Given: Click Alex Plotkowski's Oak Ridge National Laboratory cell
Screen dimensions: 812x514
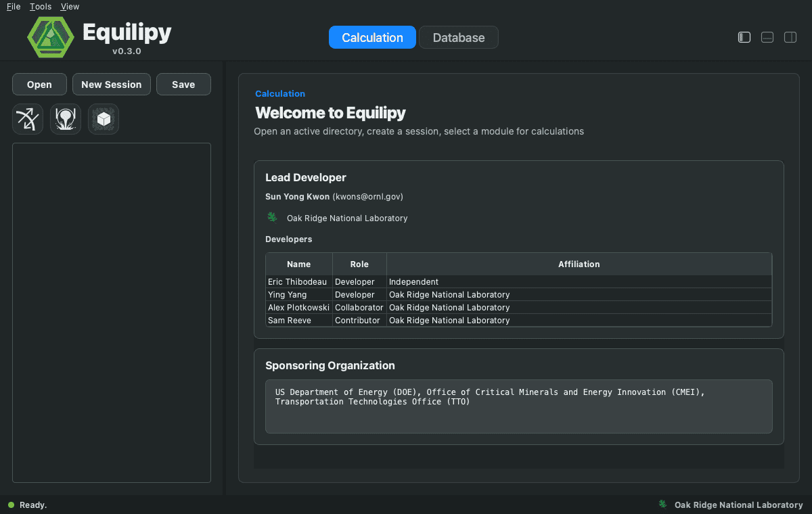Looking at the screenshot, I should [579, 307].
